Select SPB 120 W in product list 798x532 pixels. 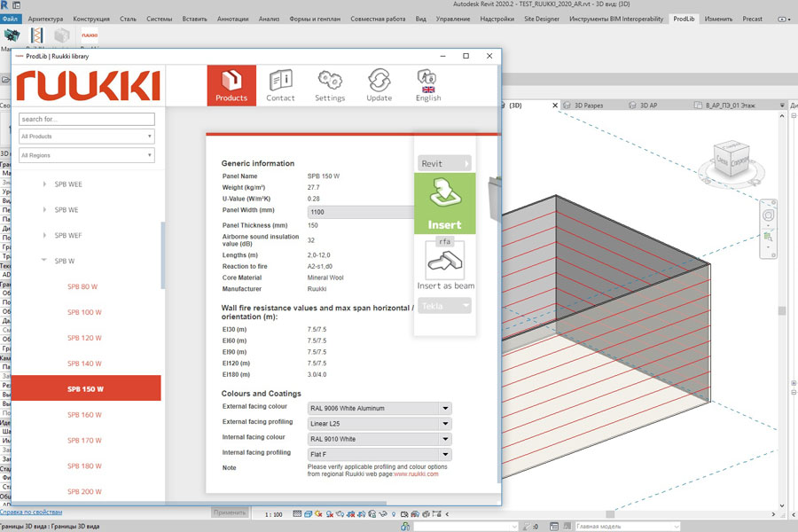(84, 338)
